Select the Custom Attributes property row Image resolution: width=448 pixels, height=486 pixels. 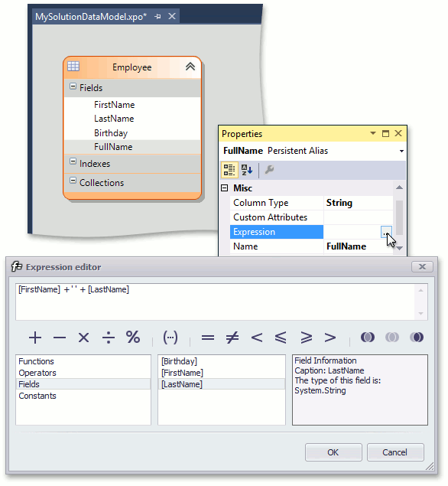(311, 217)
